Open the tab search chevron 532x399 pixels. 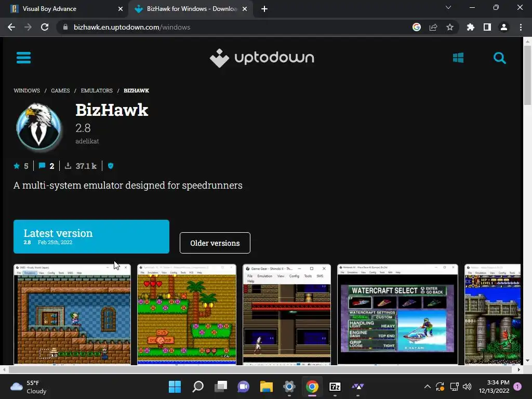tap(448, 7)
